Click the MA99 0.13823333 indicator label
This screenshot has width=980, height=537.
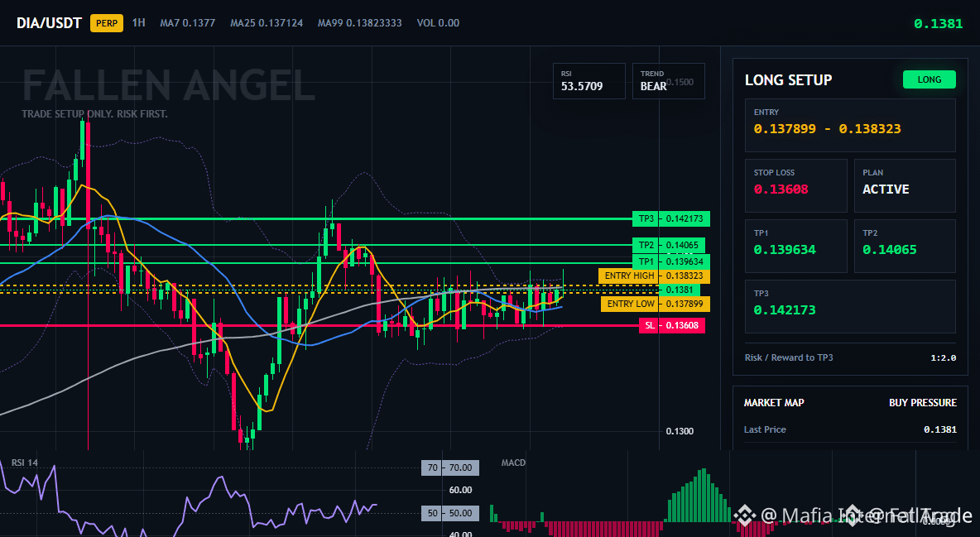tap(360, 23)
